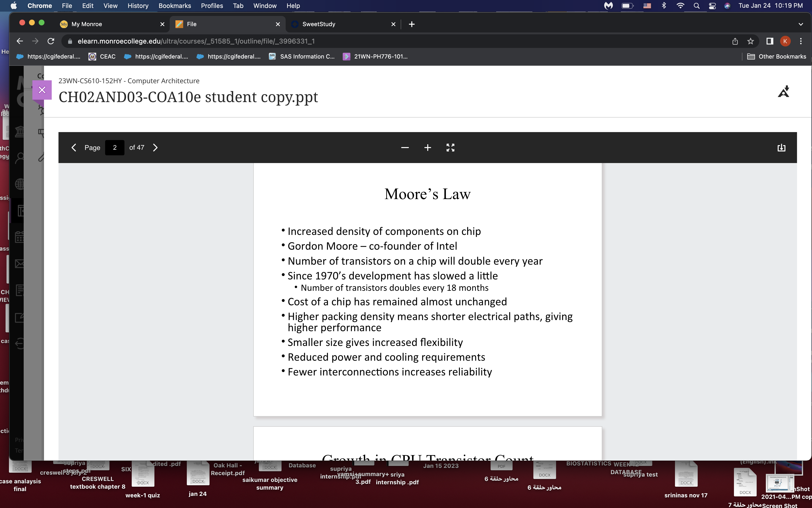Open the Apple menu
Screen dimensions: 812x508
point(14,6)
